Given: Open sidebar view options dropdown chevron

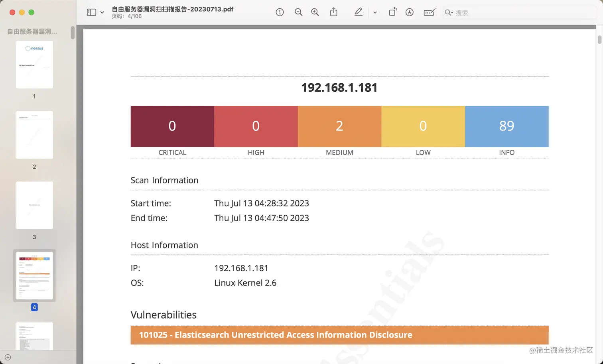Looking at the screenshot, I should coord(102,12).
